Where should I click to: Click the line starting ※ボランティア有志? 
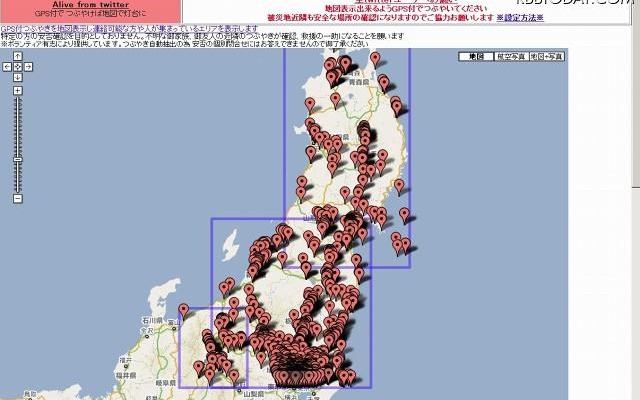point(184,44)
